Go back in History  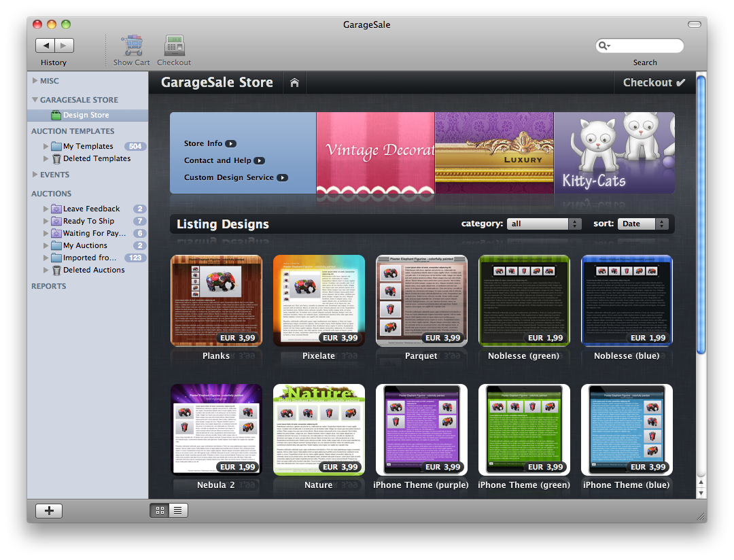[x=46, y=46]
